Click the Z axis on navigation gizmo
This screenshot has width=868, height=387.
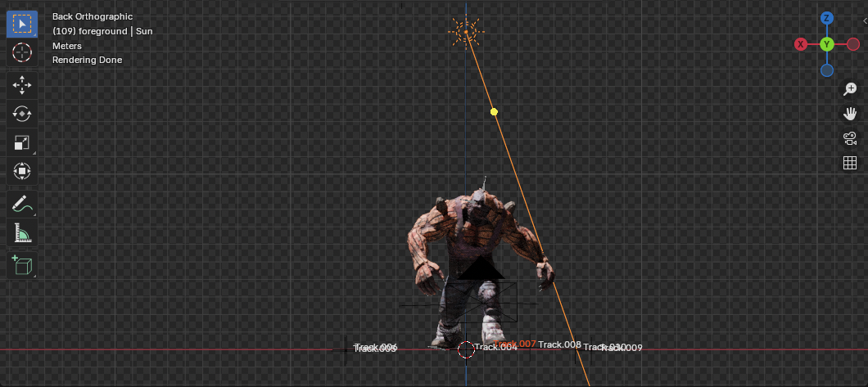click(826, 18)
